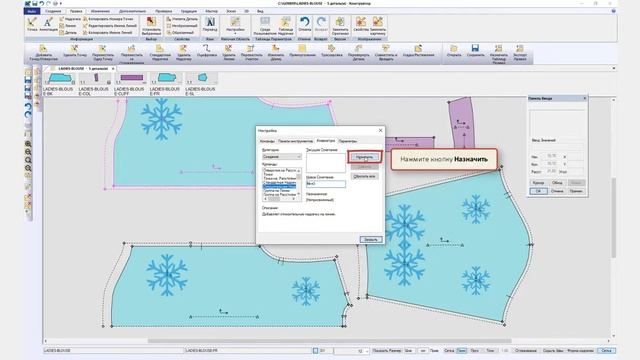The image size is (640, 360).
Task: Click the Назначить button in the dialog
Action: [x=364, y=157]
